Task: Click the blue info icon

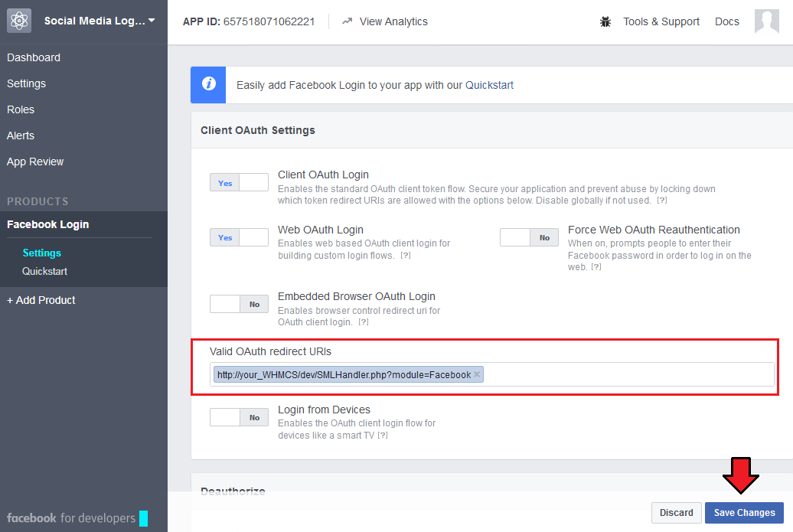Action: point(208,84)
